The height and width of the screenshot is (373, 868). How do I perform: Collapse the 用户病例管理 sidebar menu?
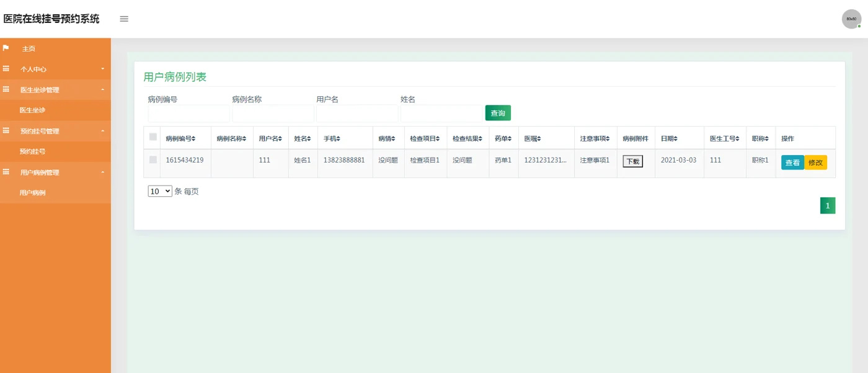(x=55, y=172)
